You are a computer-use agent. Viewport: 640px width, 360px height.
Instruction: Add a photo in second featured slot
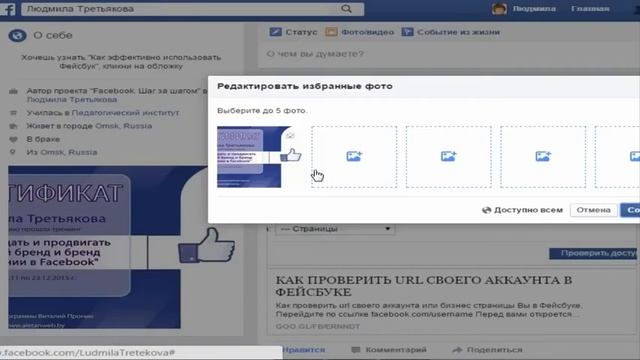click(x=354, y=157)
